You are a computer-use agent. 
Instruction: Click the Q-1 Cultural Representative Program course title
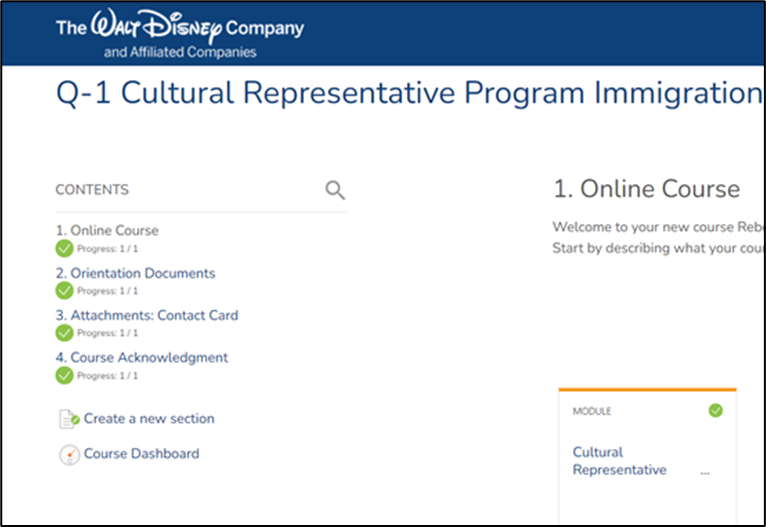409,92
